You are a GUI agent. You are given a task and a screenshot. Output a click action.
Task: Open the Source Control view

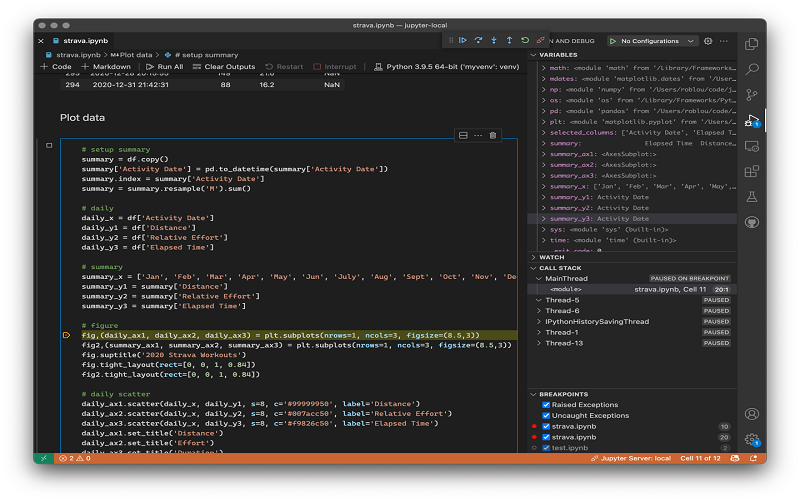point(752,94)
